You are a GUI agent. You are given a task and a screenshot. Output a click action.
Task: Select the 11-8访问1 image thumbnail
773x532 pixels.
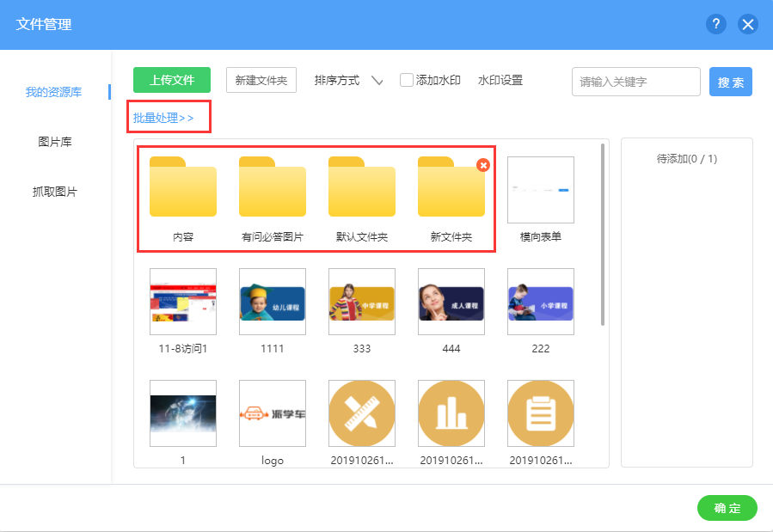pos(183,302)
